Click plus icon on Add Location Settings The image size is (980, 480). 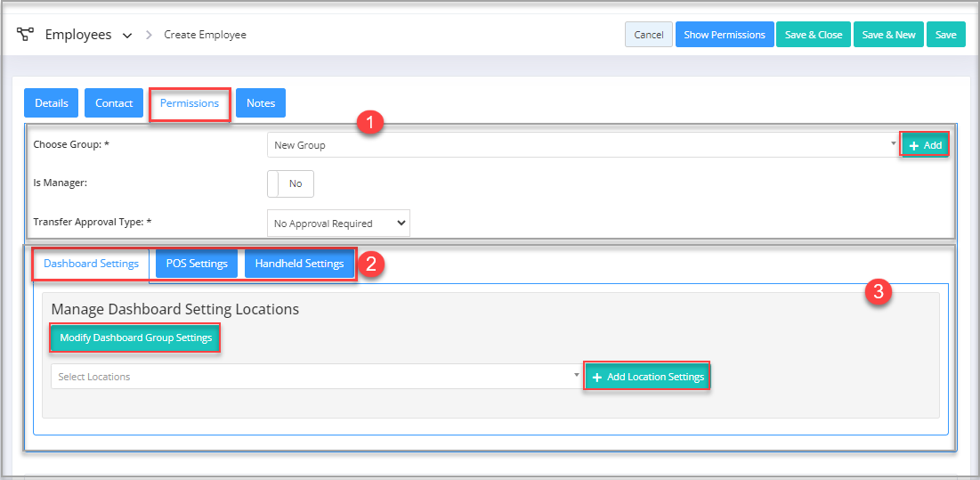[597, 377]
